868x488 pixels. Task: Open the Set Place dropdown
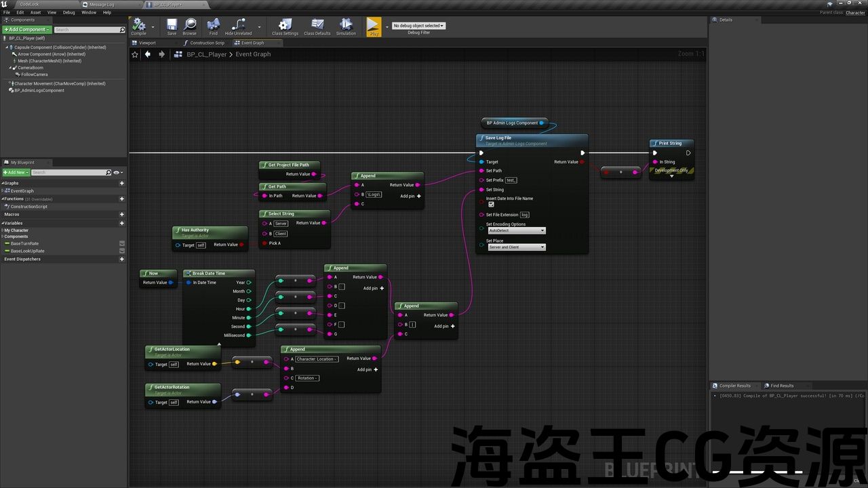tap(517, 247)
